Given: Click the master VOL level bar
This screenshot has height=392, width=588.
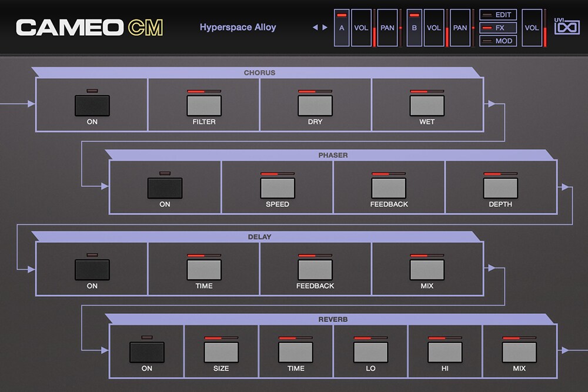Looking at the screenshot, I should [x=544, y=28].
